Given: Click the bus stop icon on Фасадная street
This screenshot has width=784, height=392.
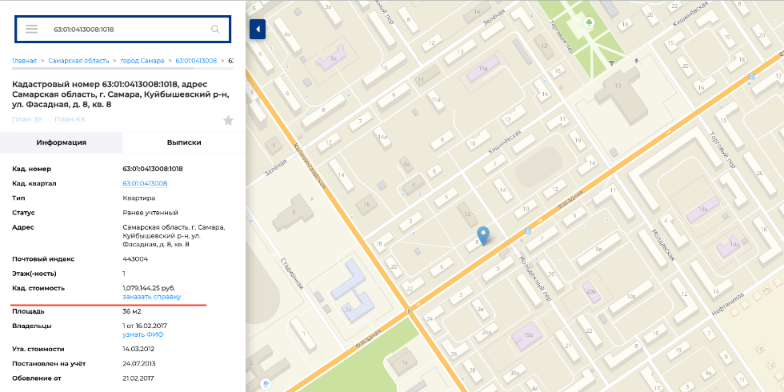Looking at the screenshot, I should pyautogui.click(x=528, y=231).
